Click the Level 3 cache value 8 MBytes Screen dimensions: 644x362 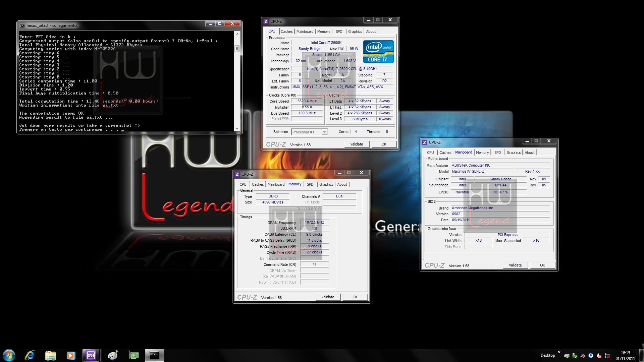[x=360, y=119]
